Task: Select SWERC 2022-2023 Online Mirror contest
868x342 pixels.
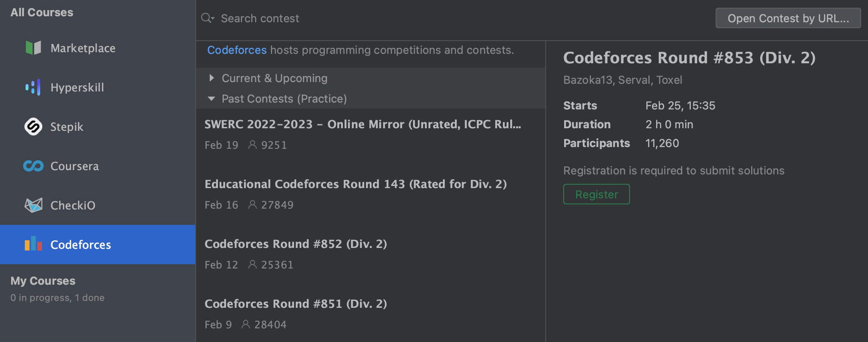Action: [x=371, y=134]
